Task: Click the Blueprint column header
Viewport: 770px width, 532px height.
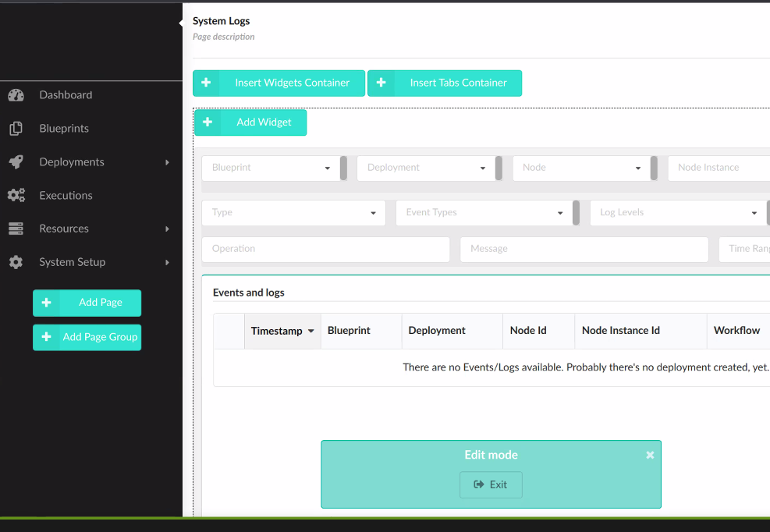Action: [x=361, y=331]
